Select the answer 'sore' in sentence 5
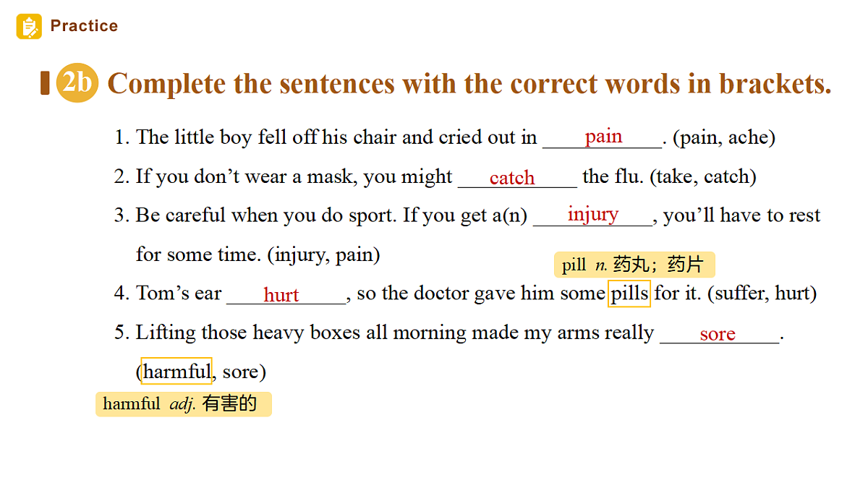Image resolution: width=868 pixels, height=488 pixels. (718, 334)
